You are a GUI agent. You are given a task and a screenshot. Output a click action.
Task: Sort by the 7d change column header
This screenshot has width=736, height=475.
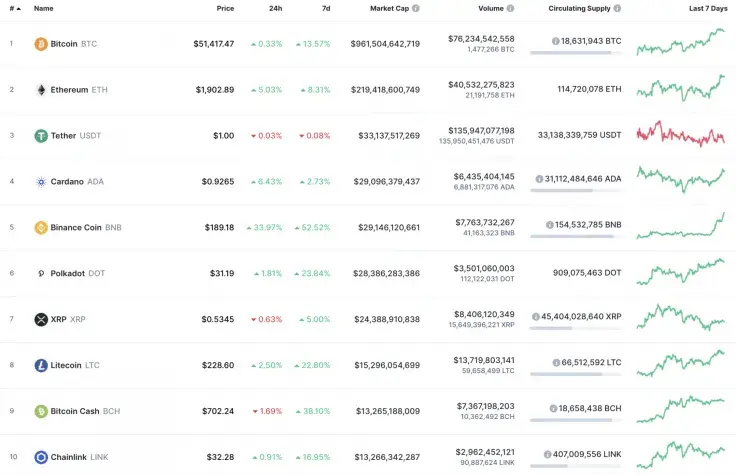[325, 8]
